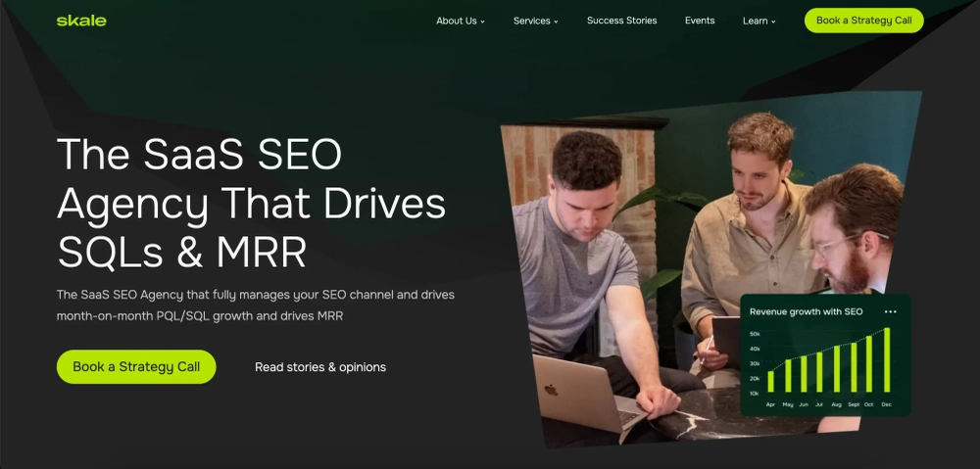Expand the Learn dropdown menu

[x=759, y=21]
